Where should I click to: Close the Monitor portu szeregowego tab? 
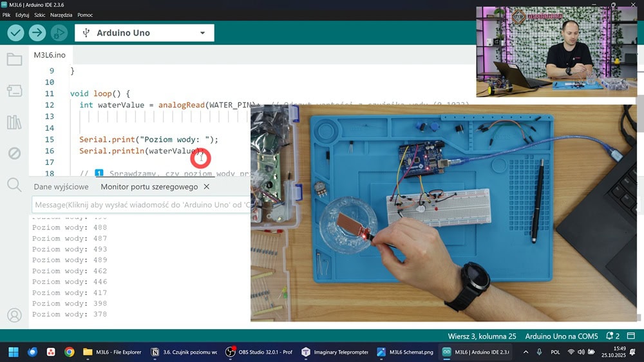207,187
